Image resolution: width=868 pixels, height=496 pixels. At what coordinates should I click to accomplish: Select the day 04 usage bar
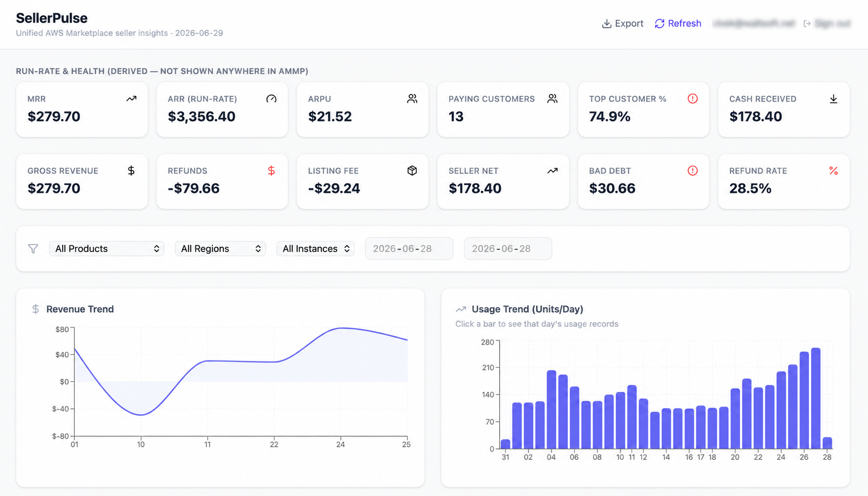pyautogui.click(x=551, y=410)
